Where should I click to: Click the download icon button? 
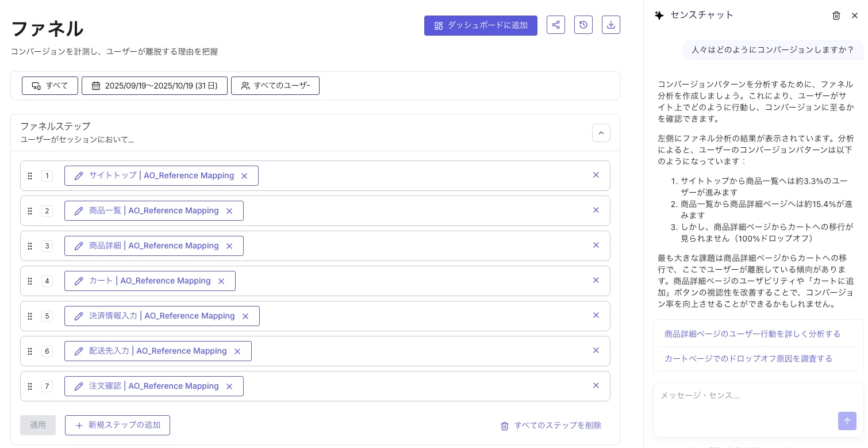(611, 25)
